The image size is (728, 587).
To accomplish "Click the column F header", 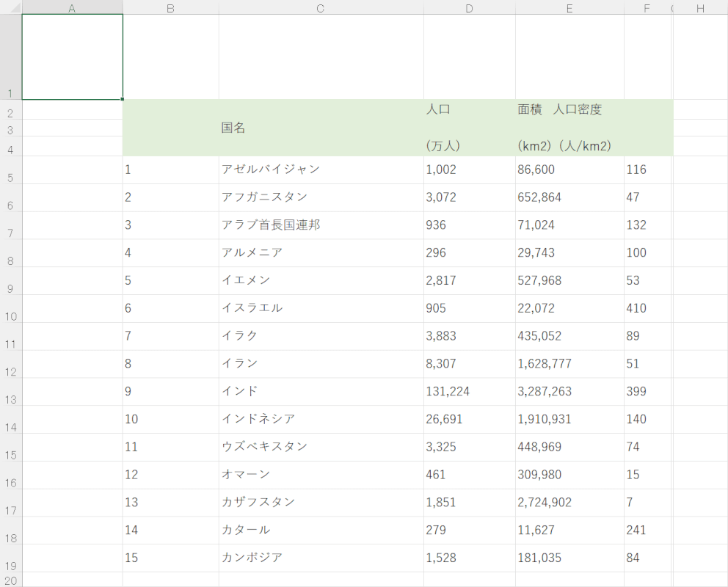I will coord(647,7).
